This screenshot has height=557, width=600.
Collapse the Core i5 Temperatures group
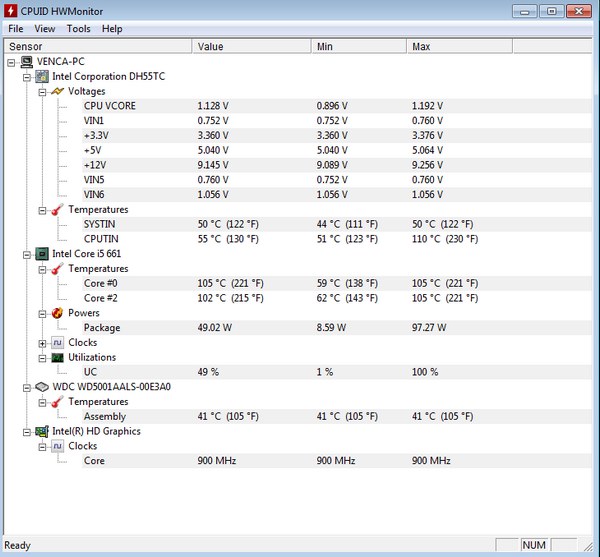[x=42, y=270]
